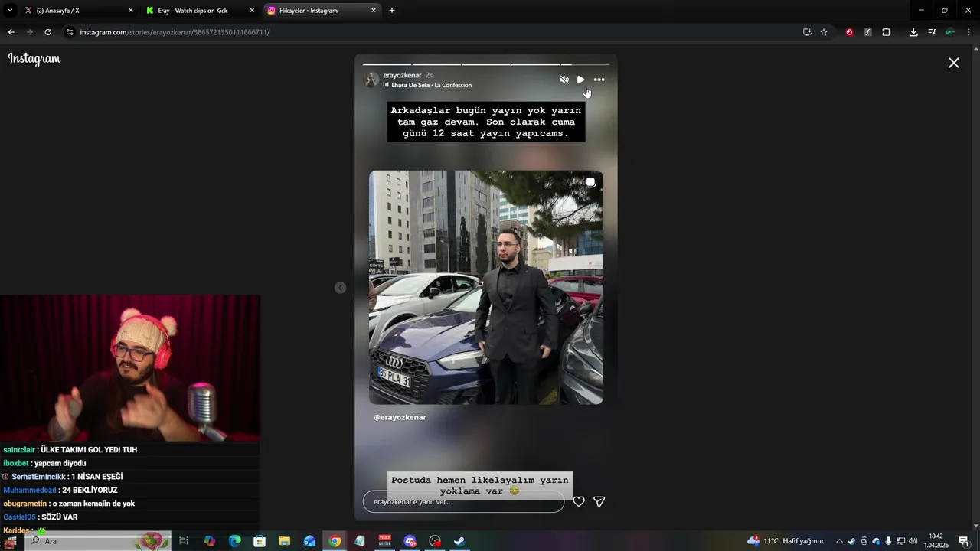This screenshot has height=551, width=980.
Task: Click Muhammedozd's 24 BEKLİYORUZ message
Action: coord(60,491)
